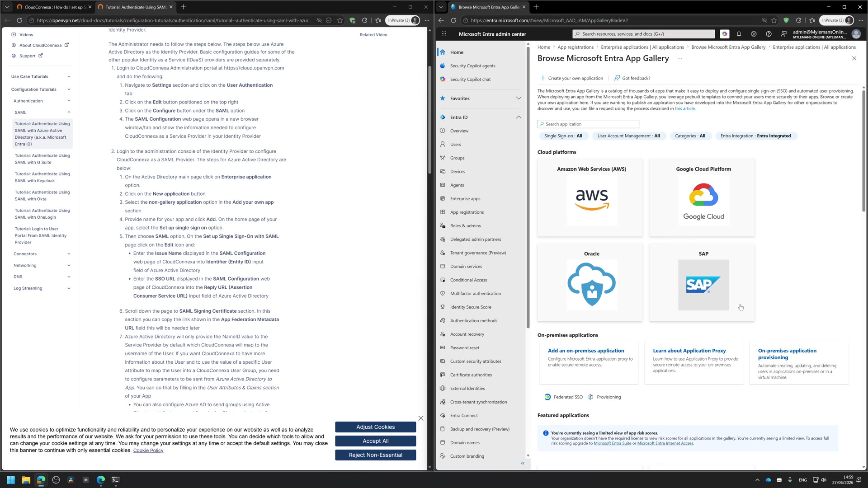Open Identity Secure Score in sidebar
868x488 pixels.
point(471,307)
